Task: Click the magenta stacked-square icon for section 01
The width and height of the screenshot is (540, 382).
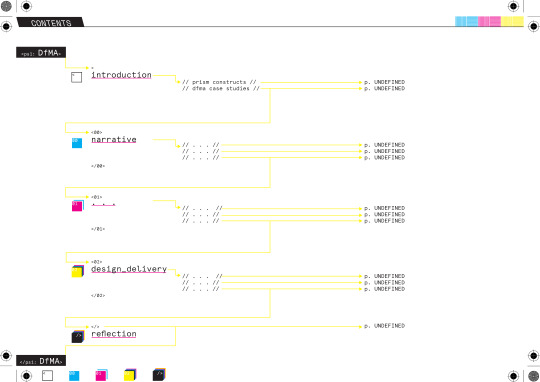Action: (77, 206)
